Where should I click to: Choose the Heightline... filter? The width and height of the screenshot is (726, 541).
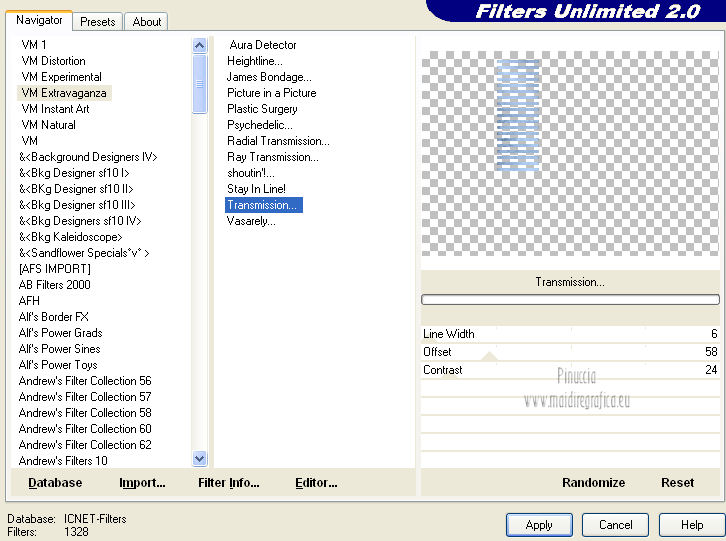click(x=255, y=61)
